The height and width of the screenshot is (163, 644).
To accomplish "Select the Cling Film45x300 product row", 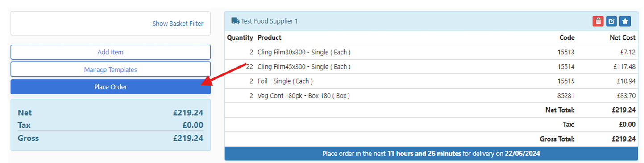I will point(431,67).
